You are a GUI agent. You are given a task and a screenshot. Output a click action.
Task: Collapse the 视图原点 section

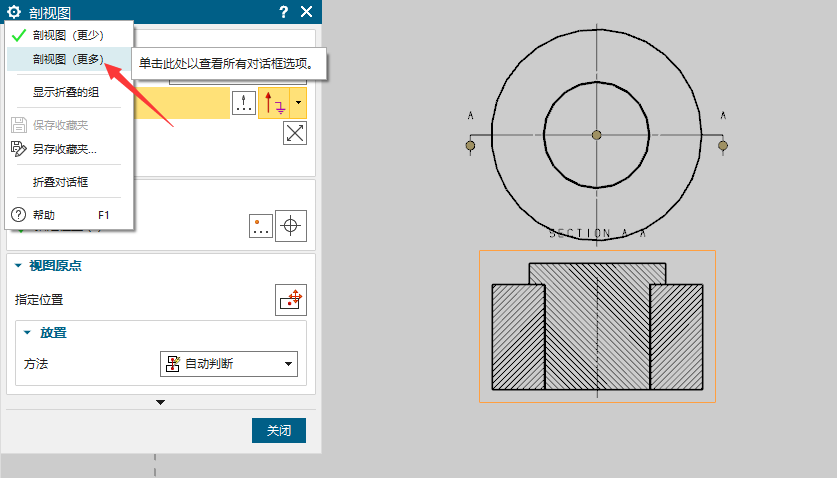[18, 266]
